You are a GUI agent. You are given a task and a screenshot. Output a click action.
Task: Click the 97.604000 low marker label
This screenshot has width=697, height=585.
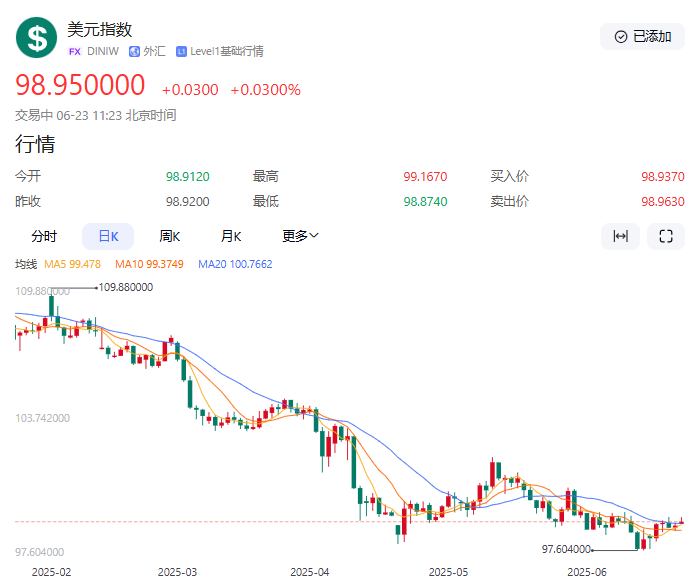pyautogui.click(x=566, y=549)
